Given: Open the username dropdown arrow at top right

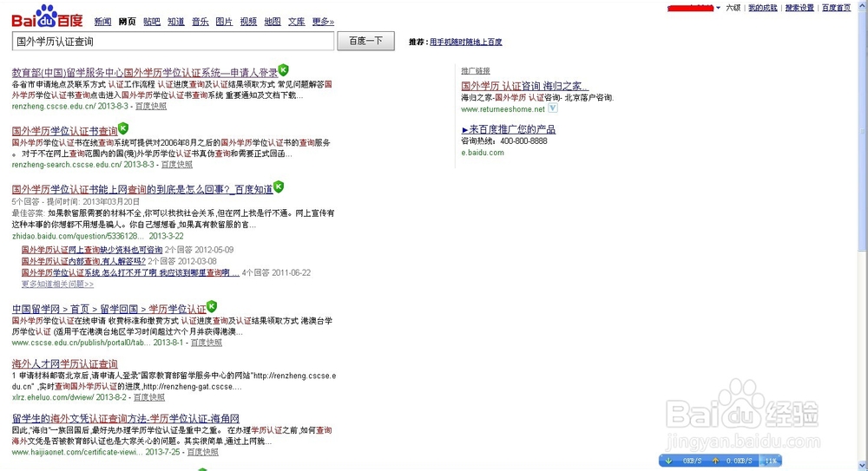Looking at the screenshot, I should click(718, 9).
